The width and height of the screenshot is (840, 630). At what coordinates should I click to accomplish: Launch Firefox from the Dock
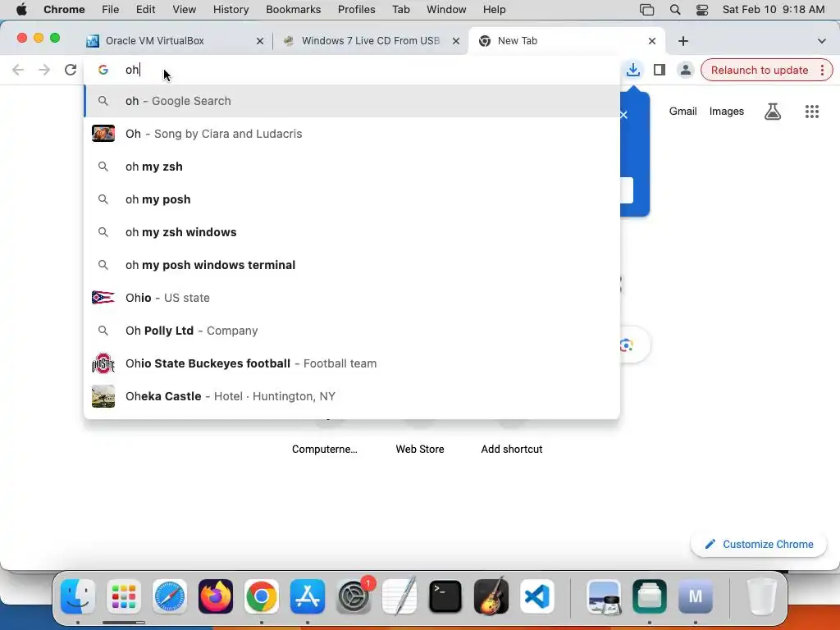pos(216,596)
